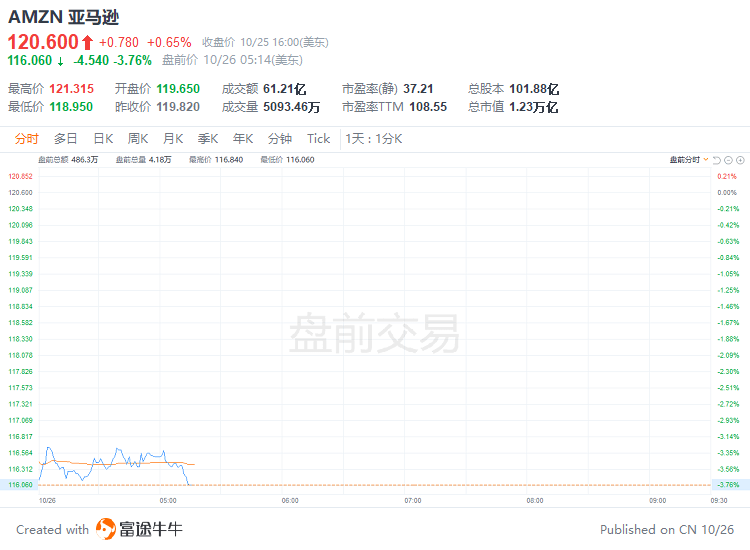Click the orange average price line end
The width and height of the screenshot is (750, 550).
coord(193,464)
